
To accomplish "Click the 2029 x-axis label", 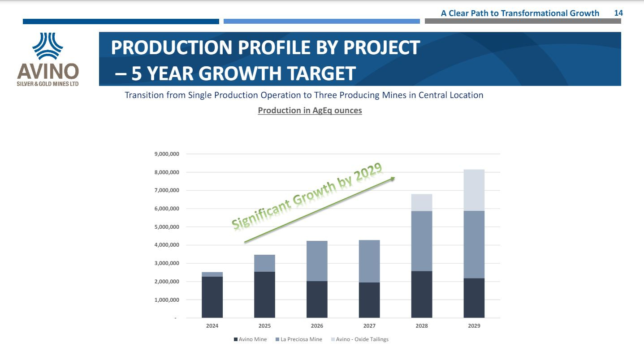I will click(x=474, y=326).
